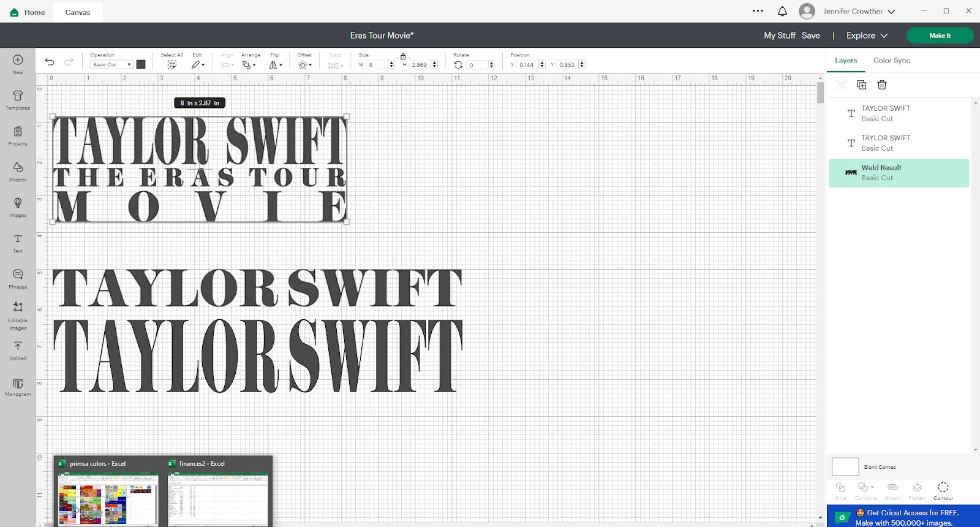Image resolution: width=980 pixels, height=527 pixels.
Task: Click the Make It button
Action: pos(940,36)
